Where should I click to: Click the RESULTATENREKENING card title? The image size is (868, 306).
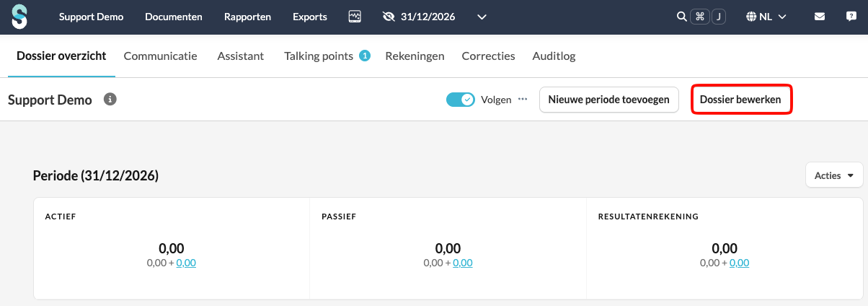pos(648,216)
